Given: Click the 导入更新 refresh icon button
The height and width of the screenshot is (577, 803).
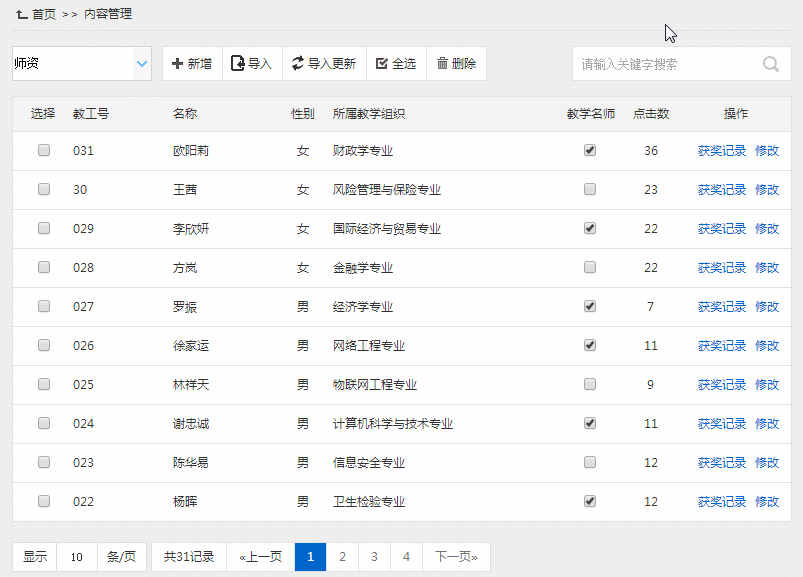Looking at the screenshot, I should pos(298,64).
